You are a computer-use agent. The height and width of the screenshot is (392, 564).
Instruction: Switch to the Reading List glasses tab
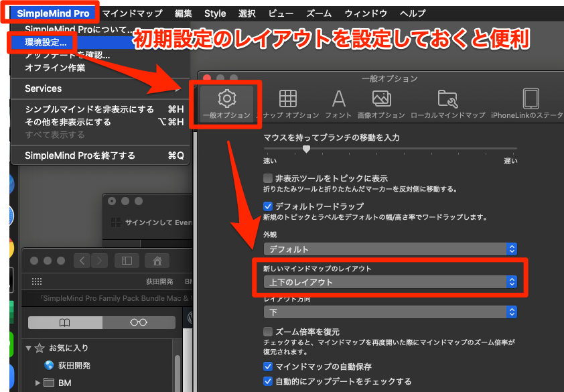139,322
